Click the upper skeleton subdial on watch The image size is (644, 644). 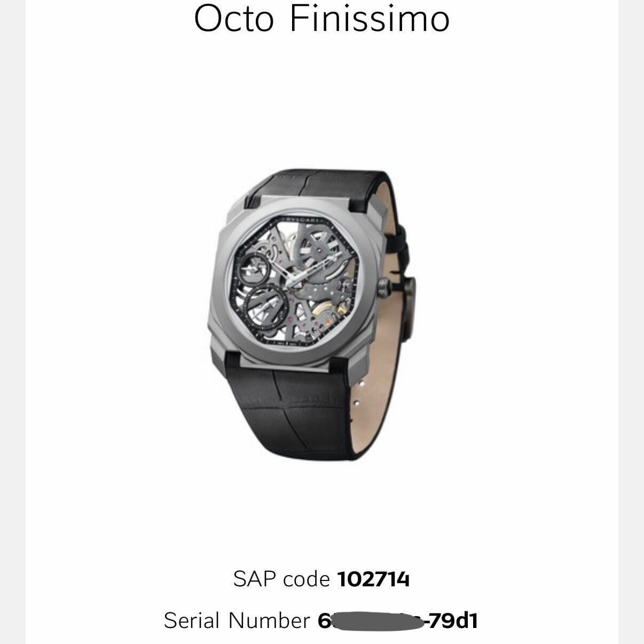(x=254, y=268)
